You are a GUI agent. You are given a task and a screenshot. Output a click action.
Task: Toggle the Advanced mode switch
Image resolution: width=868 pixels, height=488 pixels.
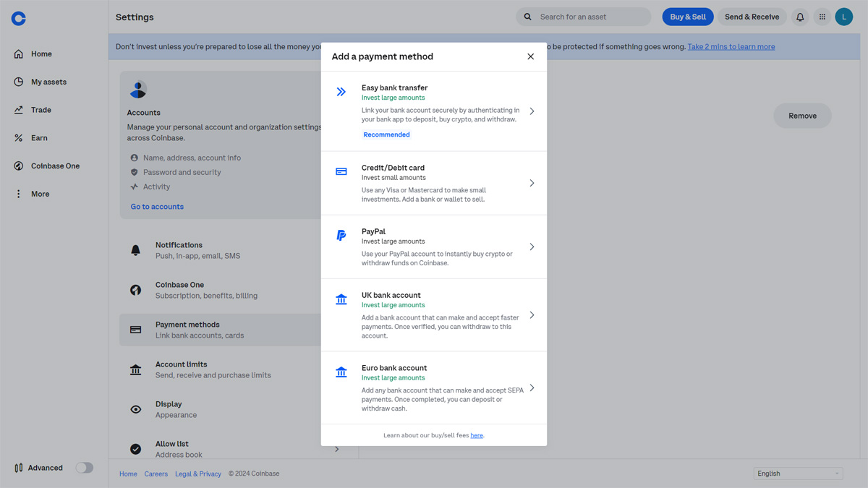(85, 468)
